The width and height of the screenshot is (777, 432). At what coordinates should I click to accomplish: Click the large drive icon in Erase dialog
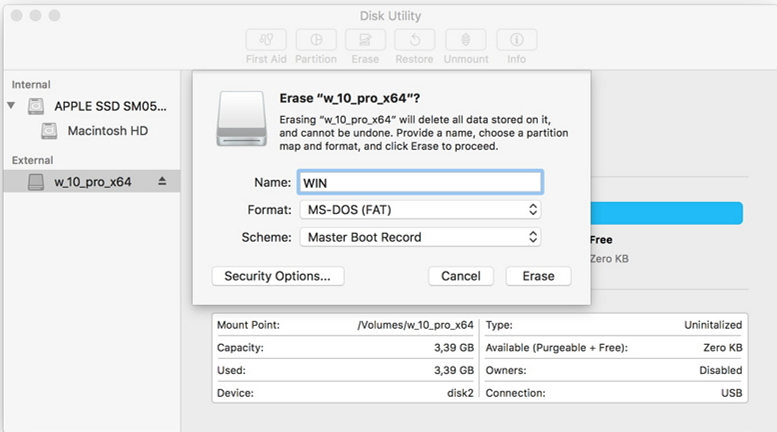(241, 119)
